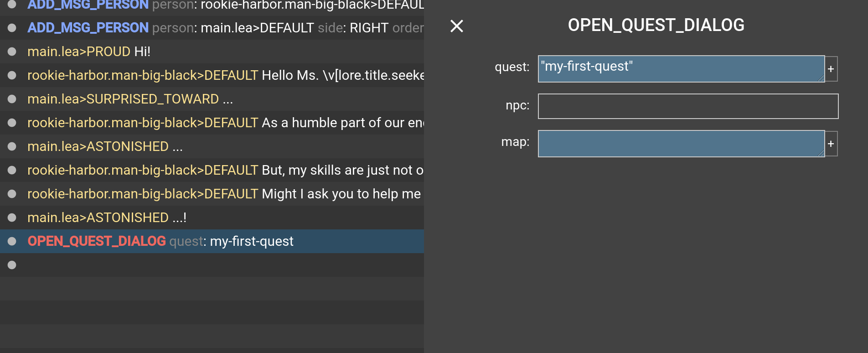Toggle the bullet on 'Might I ask you' message
Screen dimensions: 868x353
tap(11, 194)
